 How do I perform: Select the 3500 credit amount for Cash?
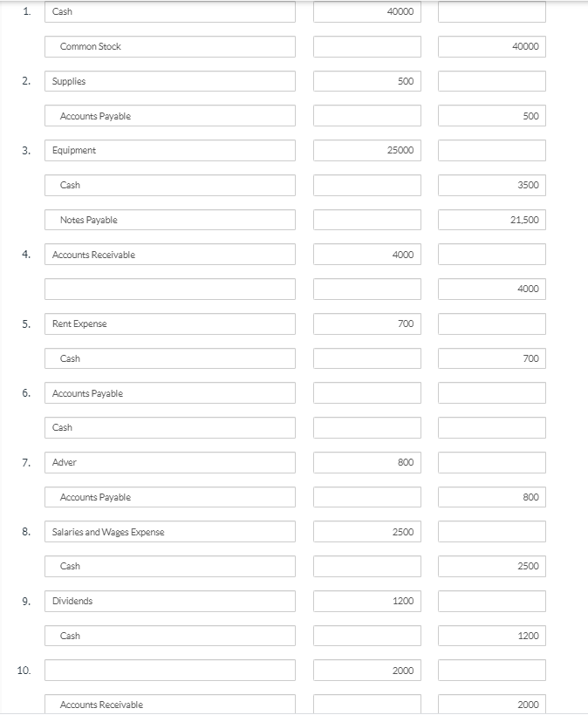click(491, 185)
